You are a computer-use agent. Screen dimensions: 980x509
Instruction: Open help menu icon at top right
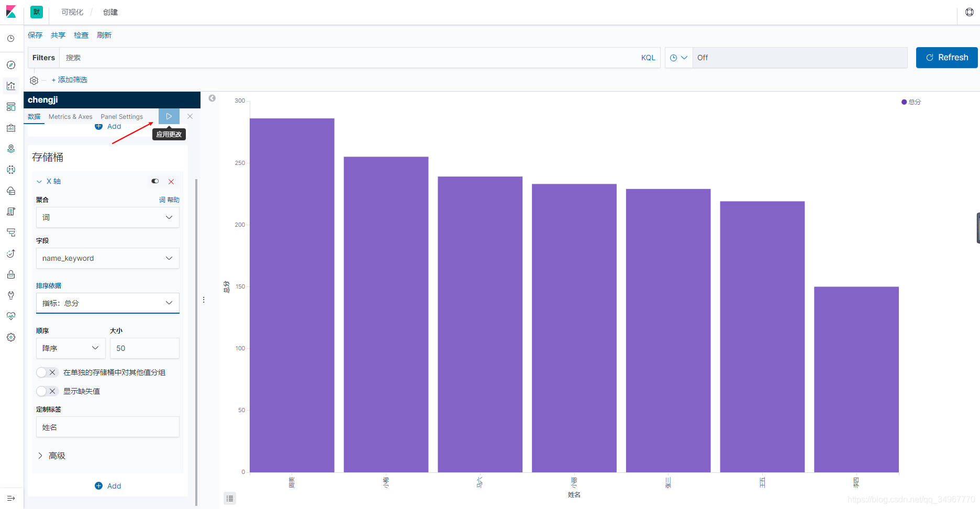(970, 12)
